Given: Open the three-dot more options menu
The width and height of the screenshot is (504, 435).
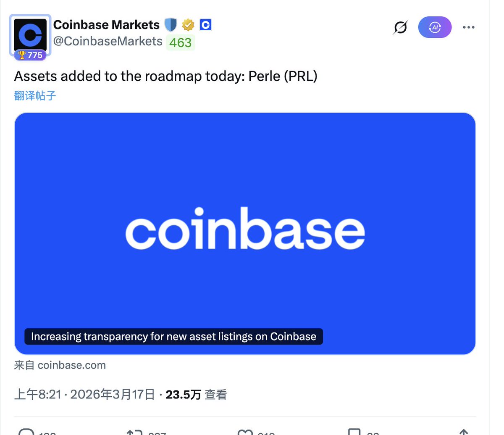Looking at the screenshot, I should 468,28.
